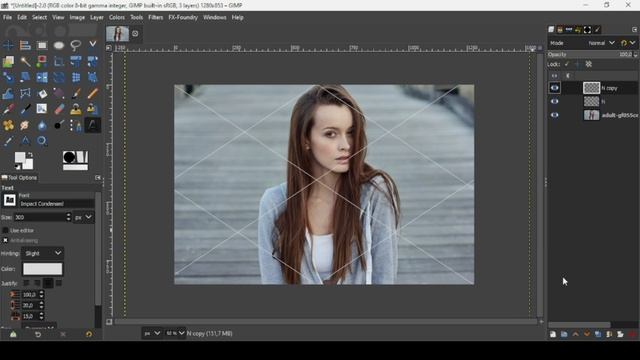Open the Filters menu
Image resolution: width=640 pixels, height=360 pixels.
tap(155, 18)
